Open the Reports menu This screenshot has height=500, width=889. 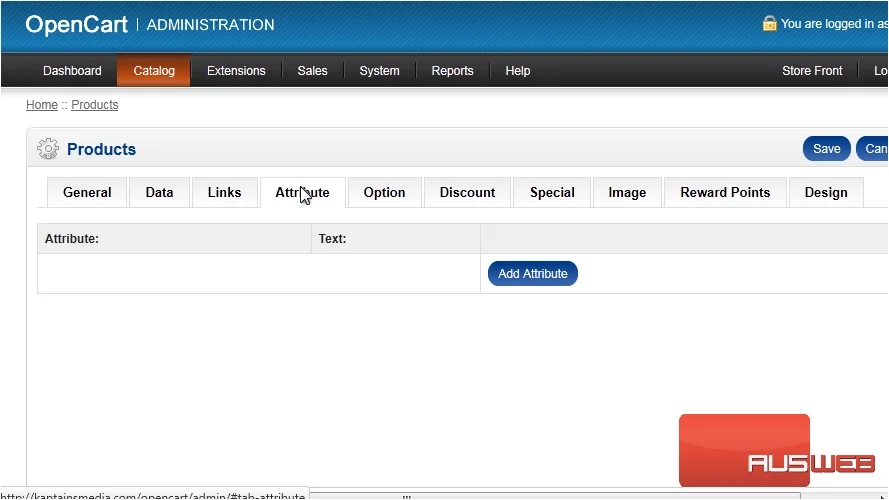click(452, 71)
